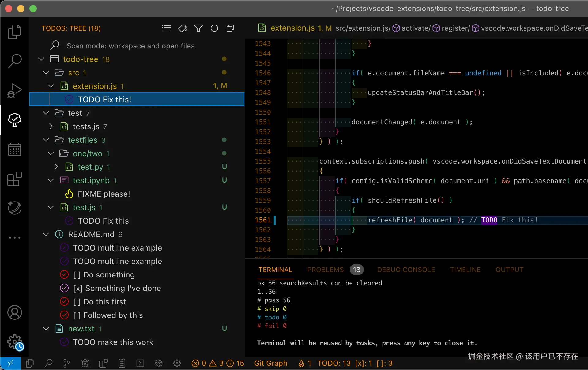Click the tag grouping icon in Todos header

click(183, 28)
